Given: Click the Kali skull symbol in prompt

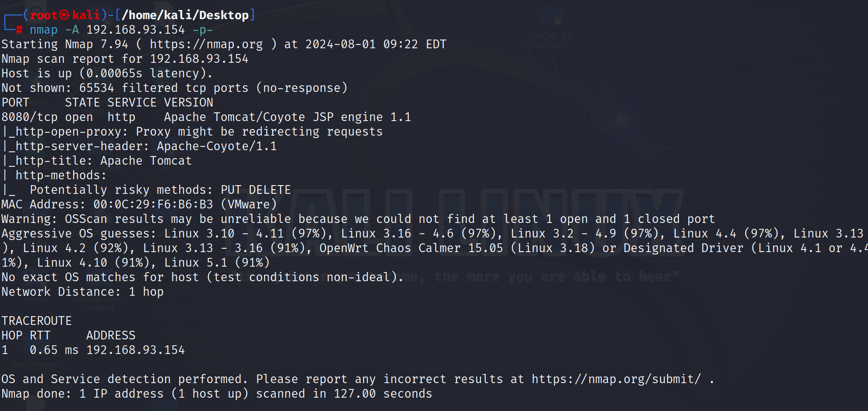Looking at the screenshot, I should (x=64, y=15).
